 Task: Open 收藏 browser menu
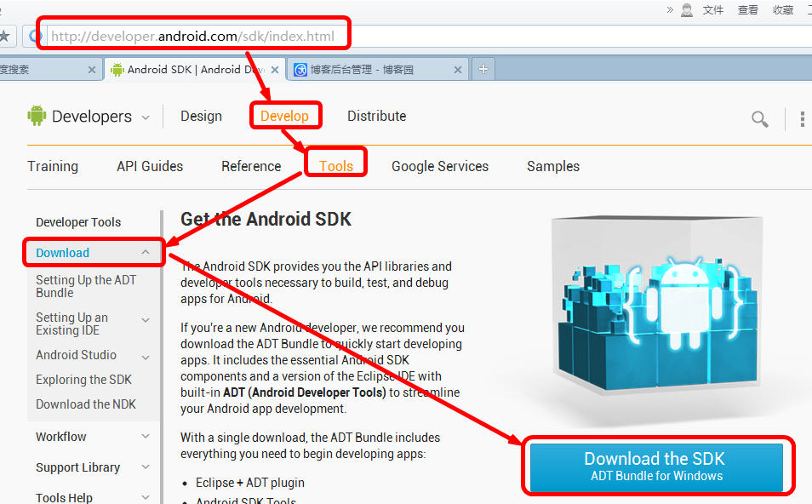(783, 10)
